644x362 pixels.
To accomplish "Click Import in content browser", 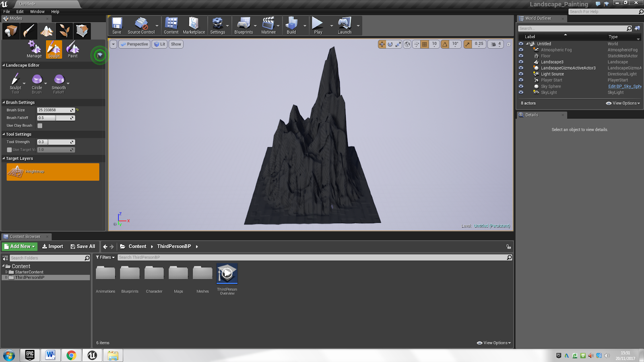I will click(x=52, y=247).
